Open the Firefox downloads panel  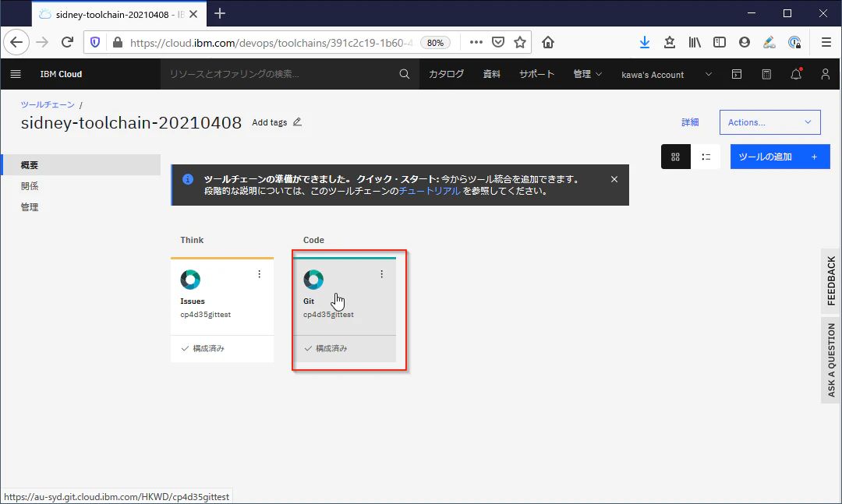point(645,42)
